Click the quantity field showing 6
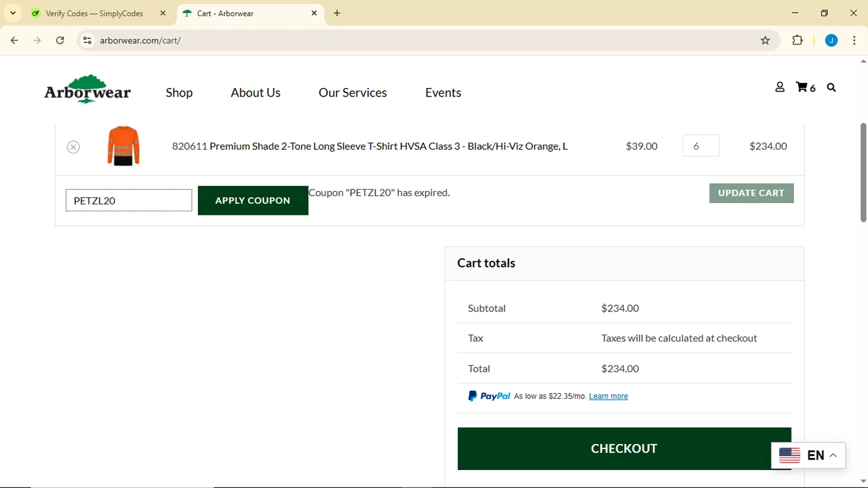Viewport: 868px width, 488px height. point(701,146)
